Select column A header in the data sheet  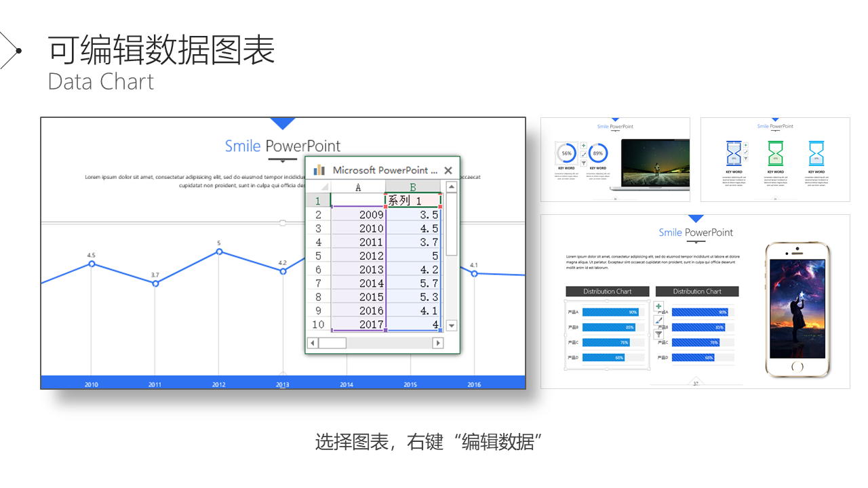tap(358, 187)
